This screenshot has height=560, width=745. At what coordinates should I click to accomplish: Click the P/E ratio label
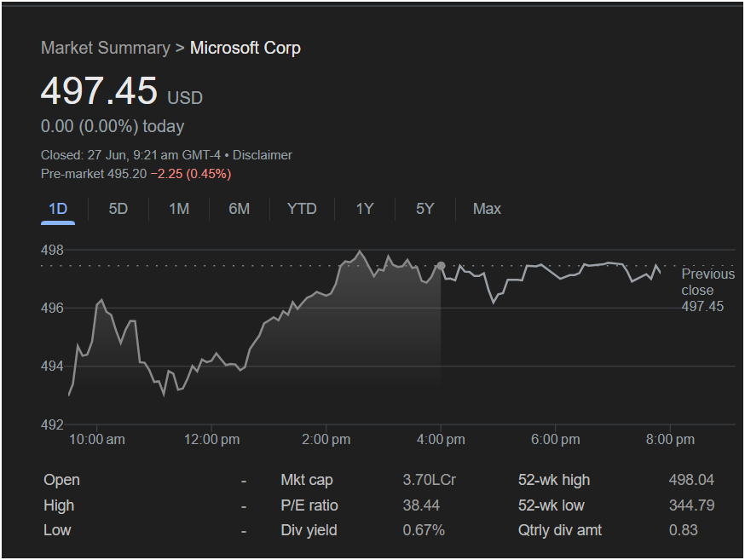309,505
